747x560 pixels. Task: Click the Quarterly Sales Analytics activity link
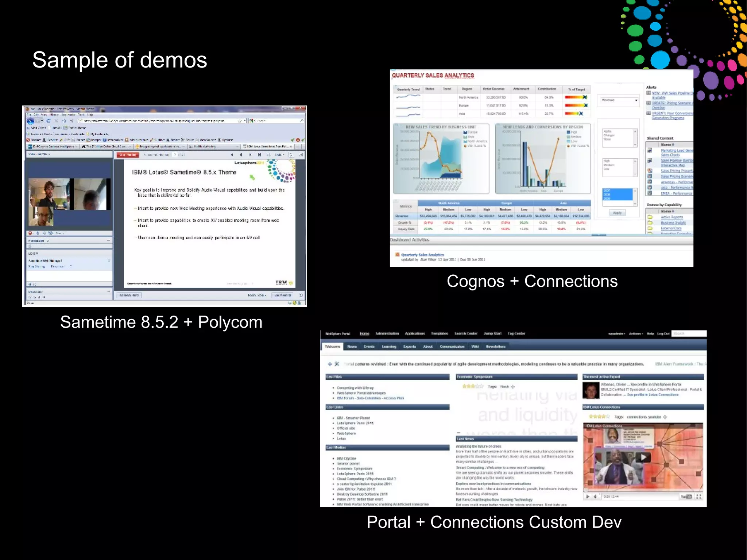[422, 255]
